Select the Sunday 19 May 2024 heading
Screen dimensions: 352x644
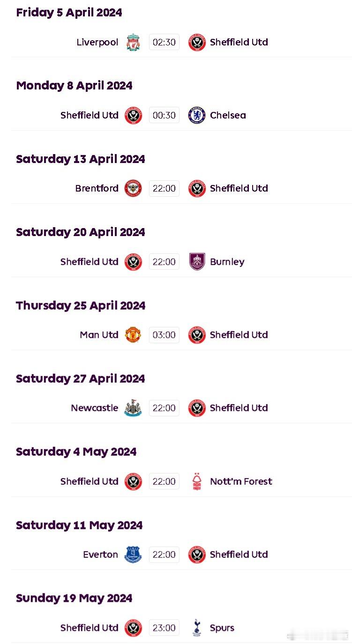click(x=74, y=598)
